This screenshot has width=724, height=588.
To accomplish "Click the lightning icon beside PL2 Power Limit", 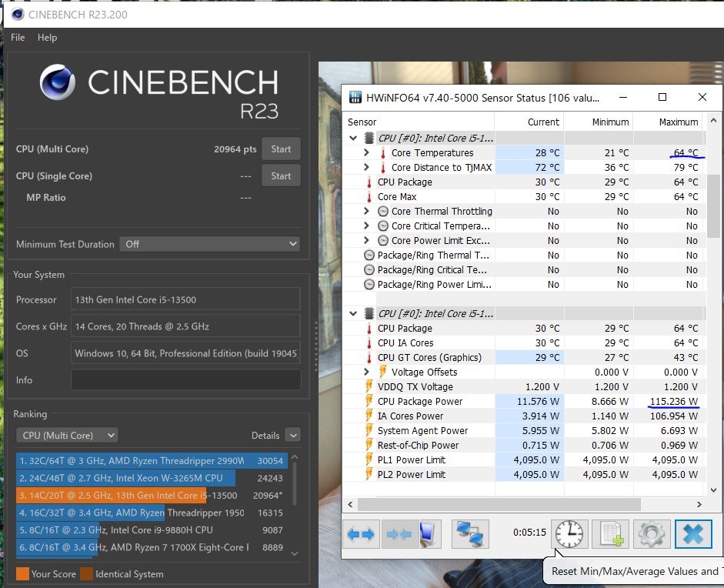I will 369,474.
